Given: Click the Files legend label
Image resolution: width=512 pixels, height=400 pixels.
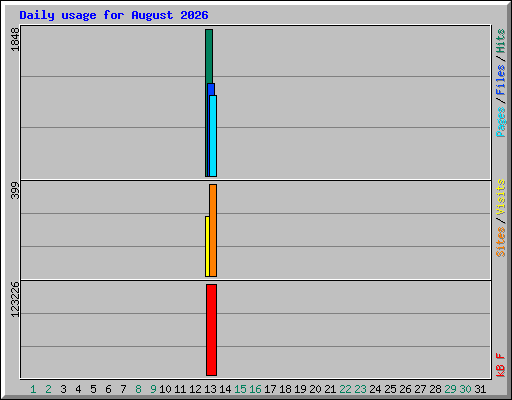Looking at the screenshot, I should point(501,80).
